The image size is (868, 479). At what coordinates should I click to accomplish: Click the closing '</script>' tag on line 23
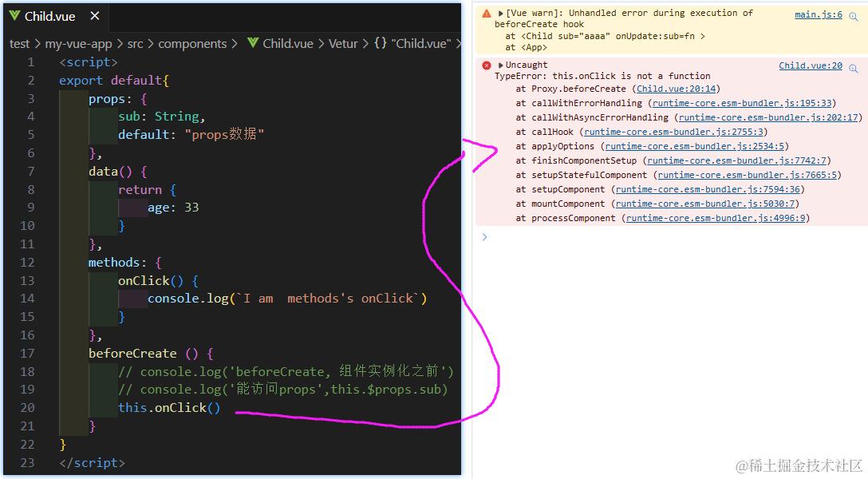coord(92,462)
